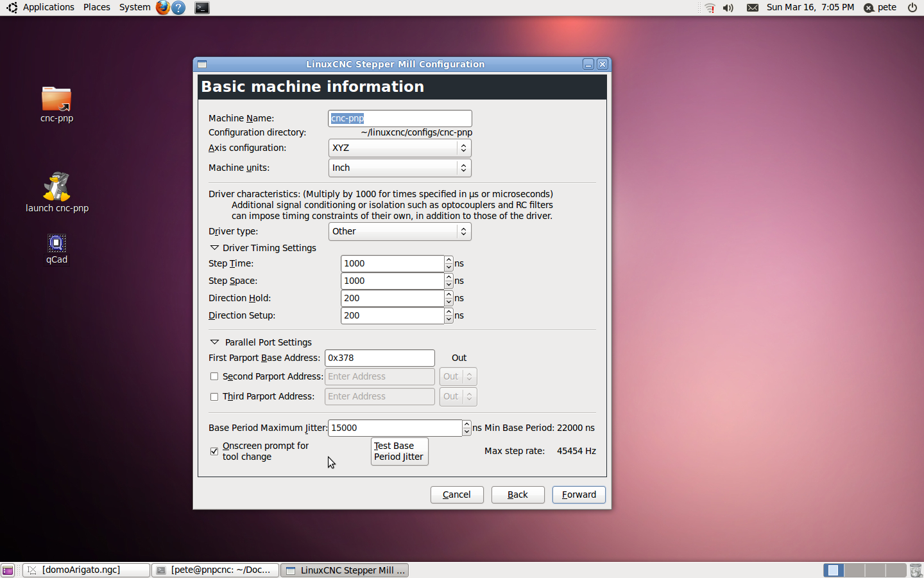
Task: Switch to the second workspace in switcher
Action: 854,570
